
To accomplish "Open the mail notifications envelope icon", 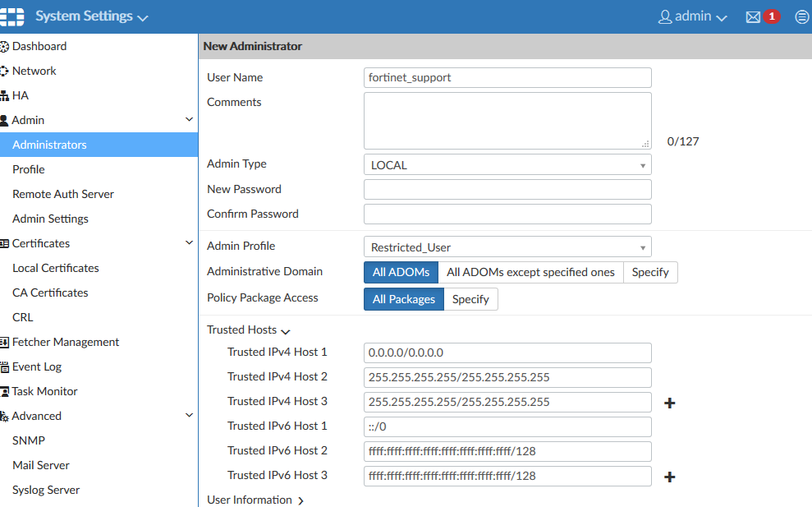I will (x=753, y=17).
